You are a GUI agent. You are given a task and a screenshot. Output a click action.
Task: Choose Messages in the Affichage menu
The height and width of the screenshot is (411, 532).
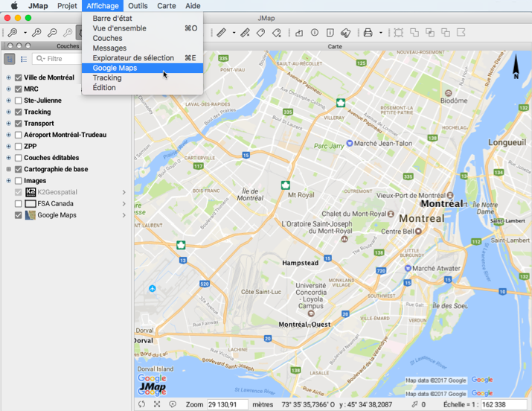click(x=143, y=48)
